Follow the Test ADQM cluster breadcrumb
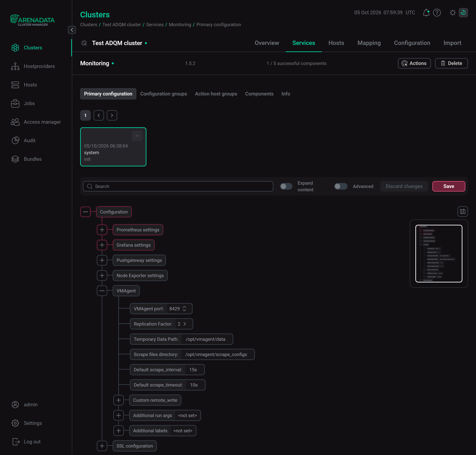This screenshot has height=455, width=476. tap(121, 25)
